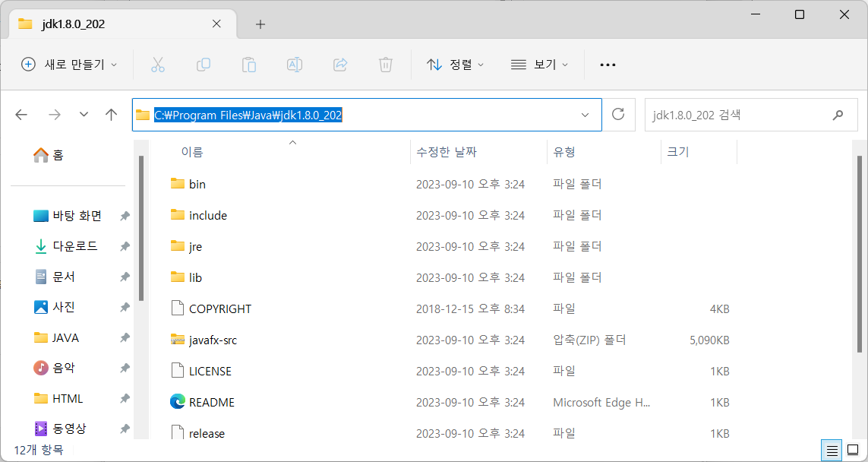
Task: Add a new tab
Action: click(260, 24)
